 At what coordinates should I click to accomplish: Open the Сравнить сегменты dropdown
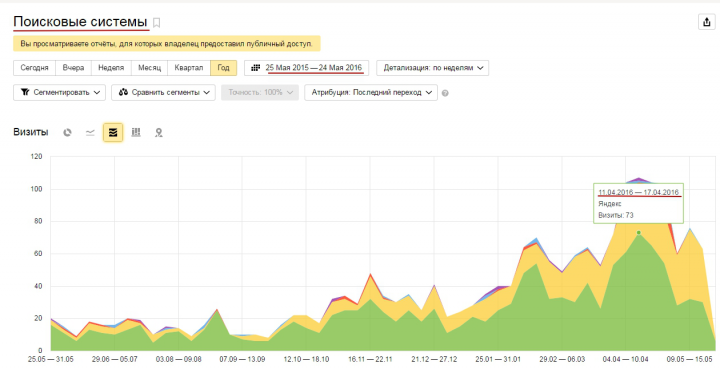click(x=163, y=93)
